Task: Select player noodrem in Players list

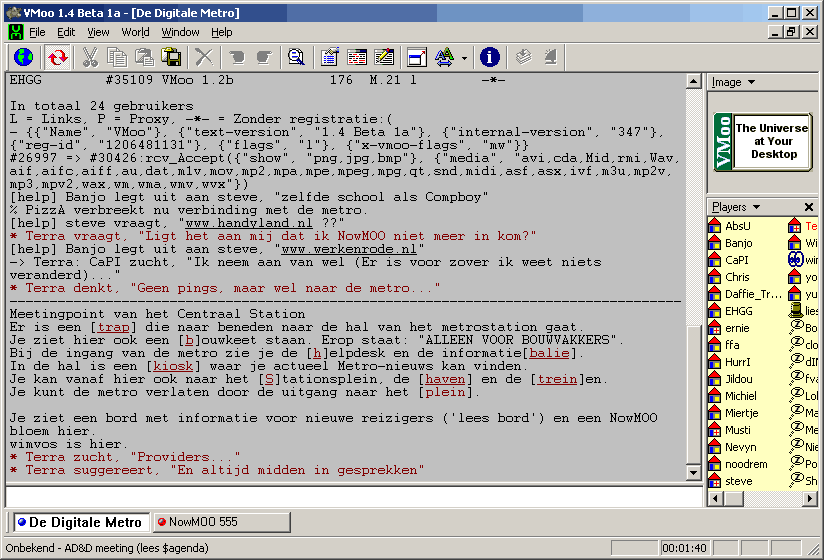Action: (x=746, y=464)
